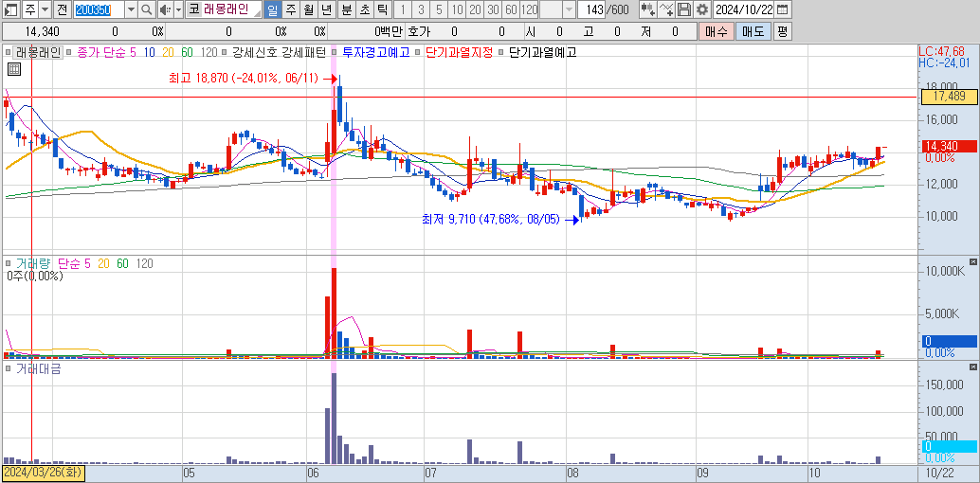
Task: Toggle the 거래대금 legend marker
Action: 9,368
